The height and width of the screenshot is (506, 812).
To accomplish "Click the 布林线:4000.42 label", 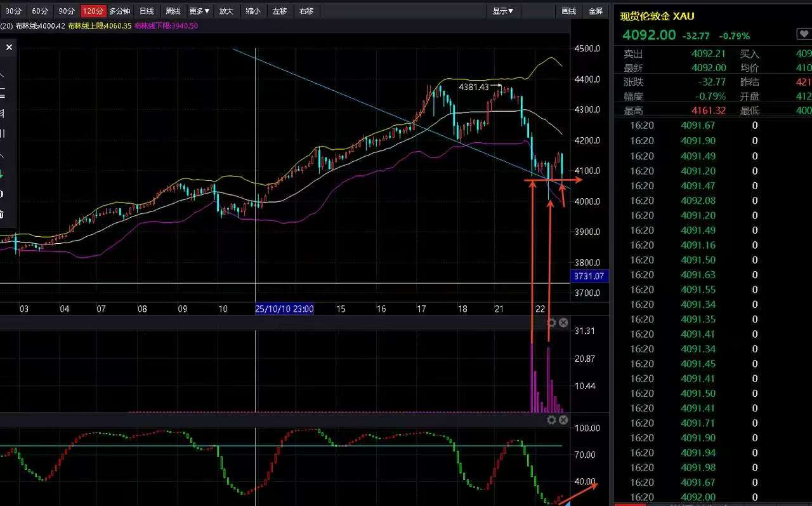I will pos(41,26).
